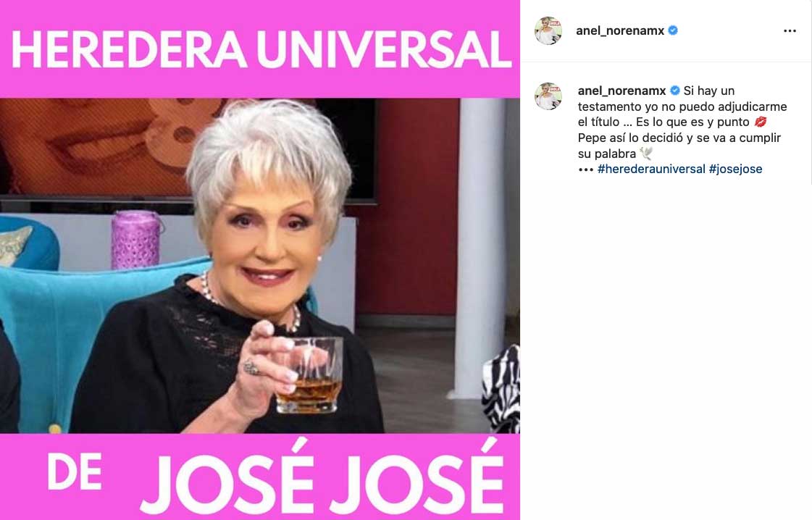Click the purple candle holder in the photo

(135, 239)
